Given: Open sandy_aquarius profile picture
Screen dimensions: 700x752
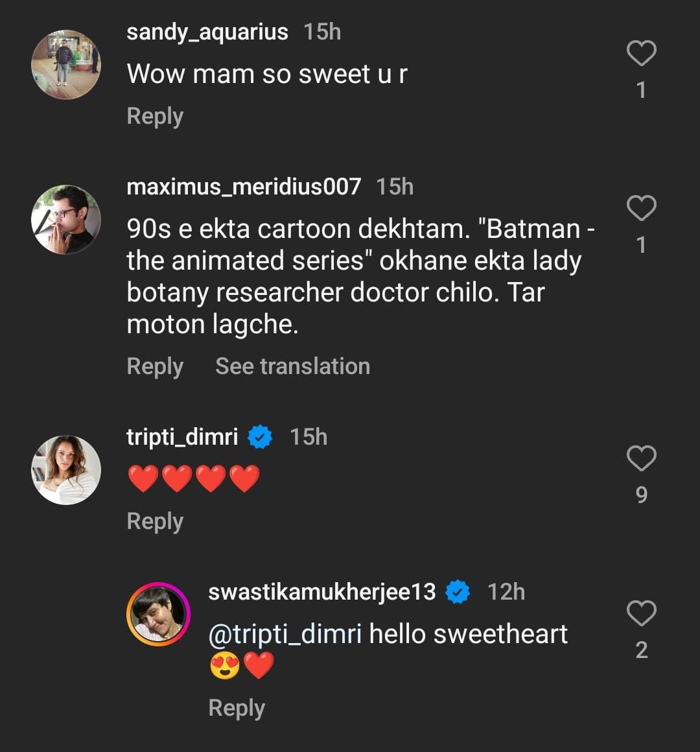Looking at the screenshot, I should 66,65.
